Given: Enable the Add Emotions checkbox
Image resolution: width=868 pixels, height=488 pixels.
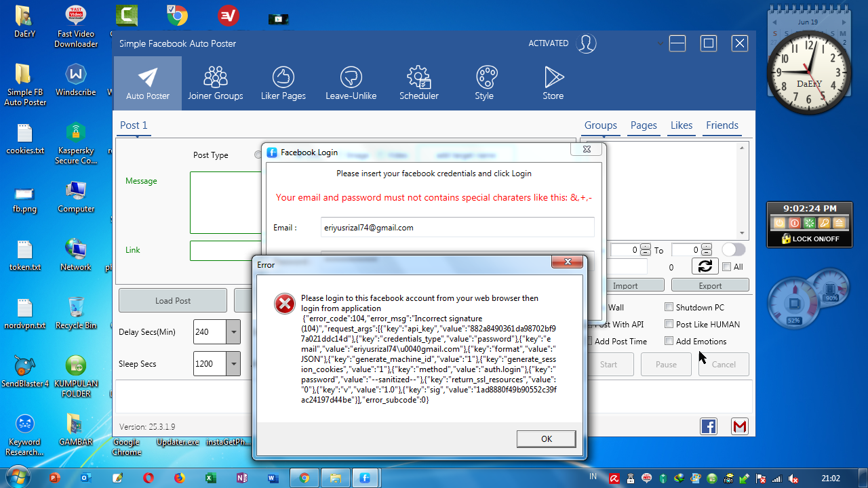Looking at the screenshot, I should (x=669, y=341).
